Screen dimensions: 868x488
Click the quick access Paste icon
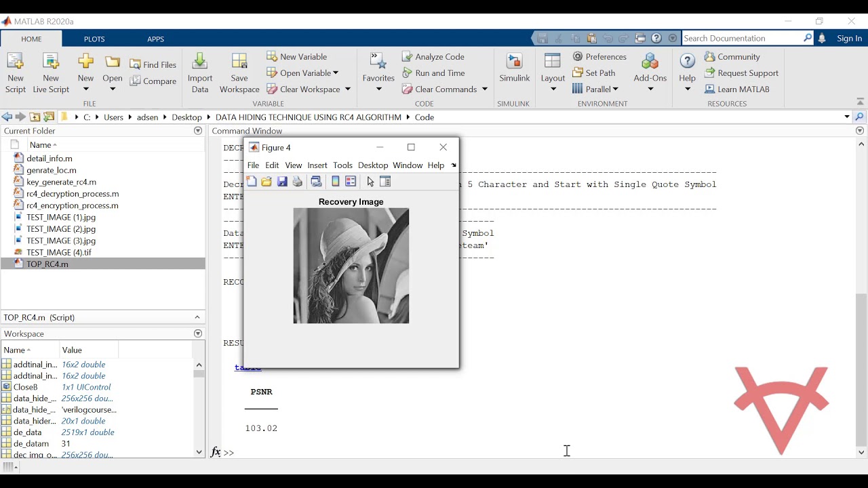coord(591,39)
